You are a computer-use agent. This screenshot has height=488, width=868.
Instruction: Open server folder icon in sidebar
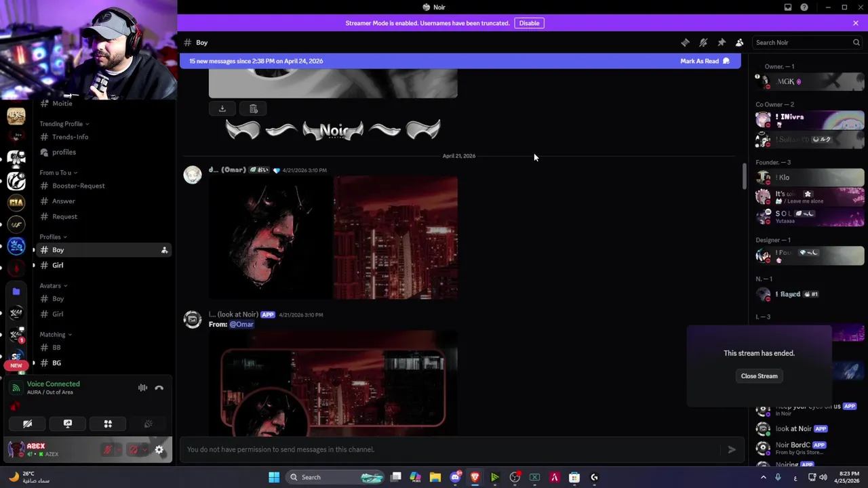click(16, 291)
